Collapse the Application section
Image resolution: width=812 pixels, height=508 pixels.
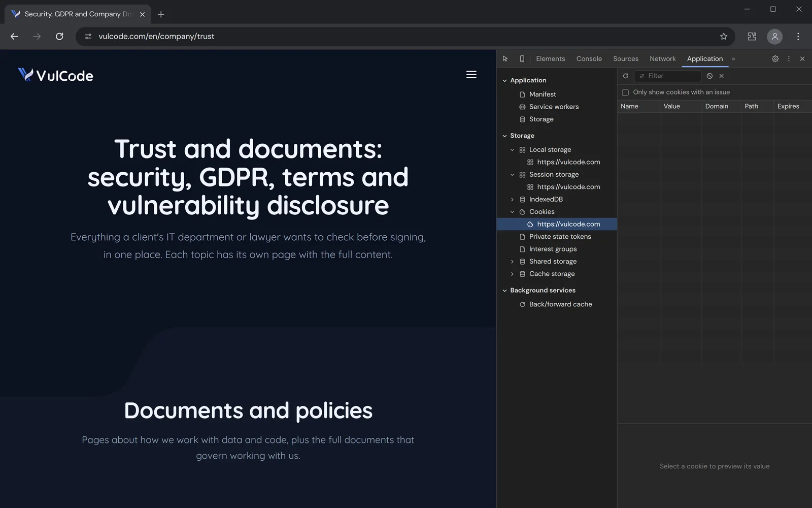(x=504, y=81)
